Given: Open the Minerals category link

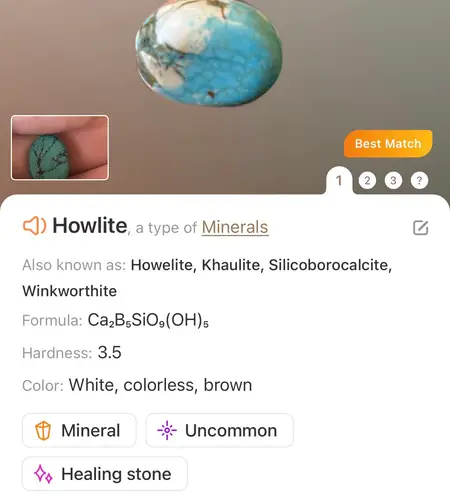Looking at the screenshot, I should click(235, 227).
